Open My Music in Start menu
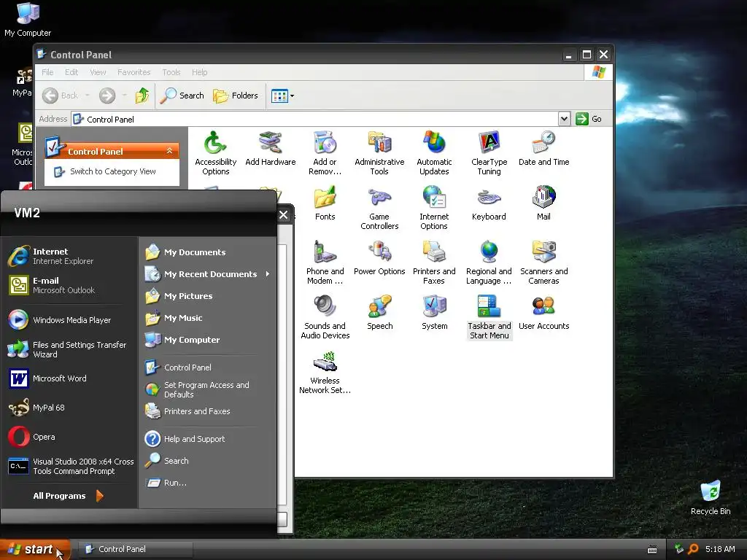This screenshot has height=560, width=747. click(x=208, y=318)
